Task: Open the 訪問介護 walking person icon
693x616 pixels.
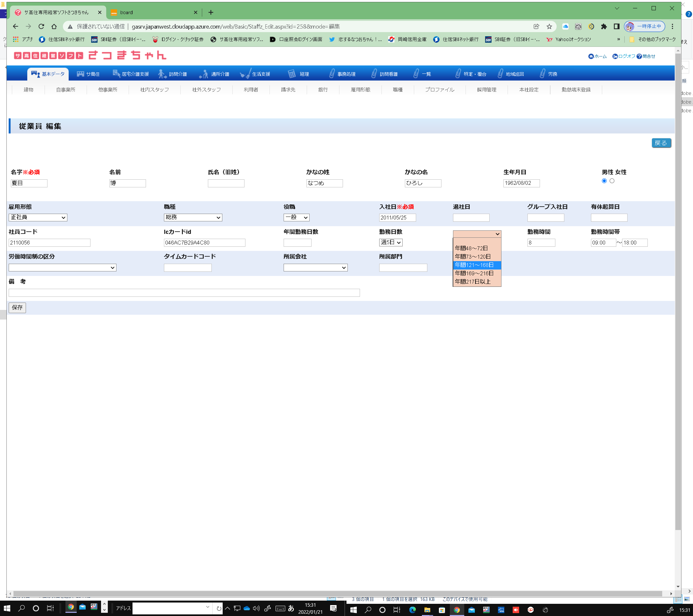Action: pos(162,74)
